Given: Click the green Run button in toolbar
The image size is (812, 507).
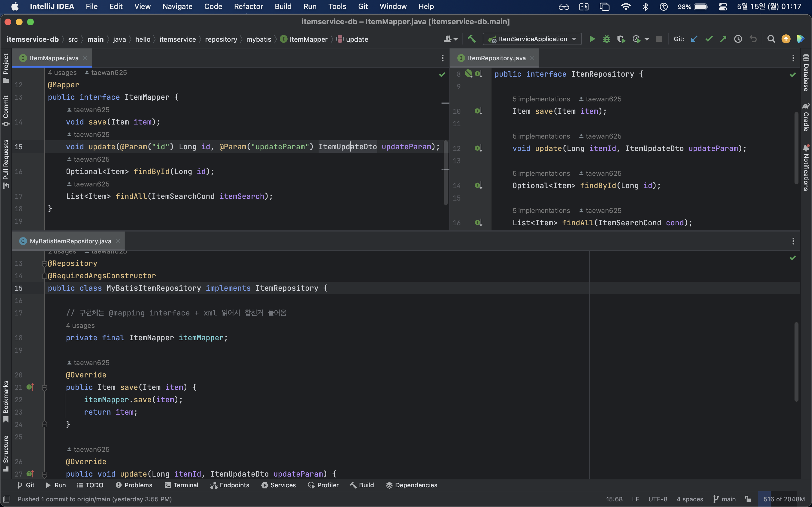Looking at the screenshot, I should (592, 39).
